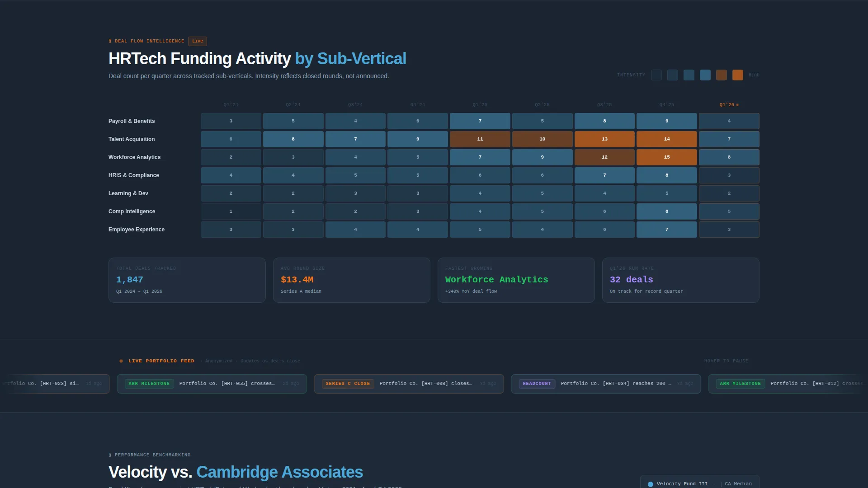Open the Total Deals Tracked 1,847 card
This screenshot has height=488, width=868.
pyautogui.click(x=187, y=280)
